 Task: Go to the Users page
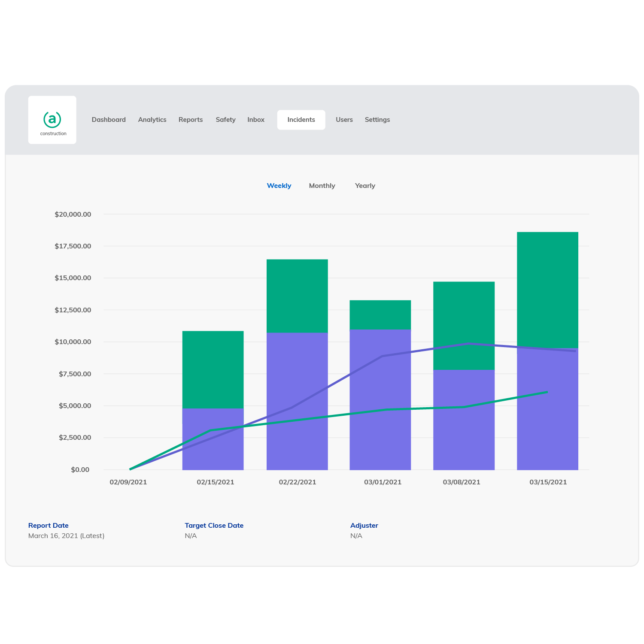click(x=344, y=120)
